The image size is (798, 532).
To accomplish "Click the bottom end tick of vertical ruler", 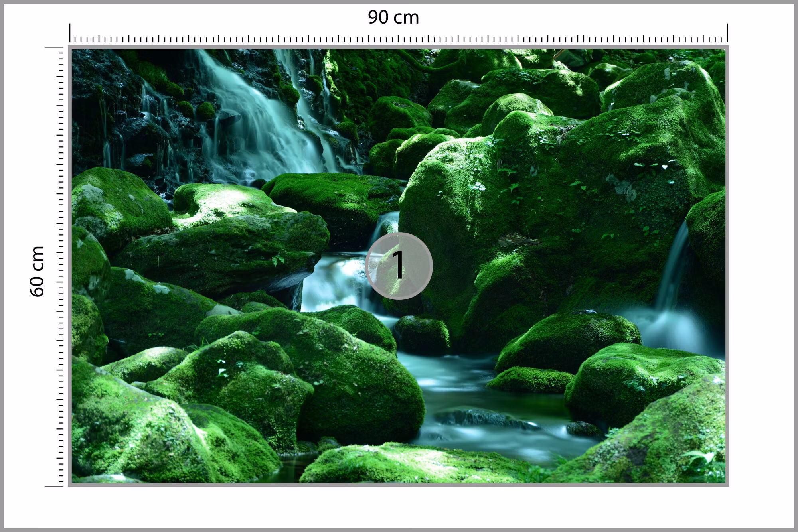I will tap(54, 486).
